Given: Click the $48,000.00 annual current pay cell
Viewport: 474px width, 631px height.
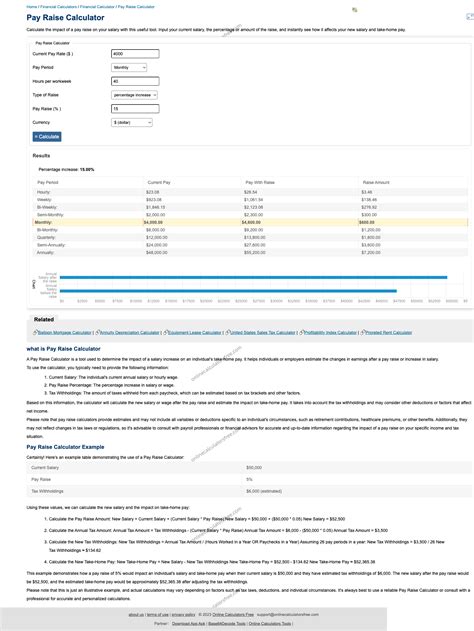Looking at the screenshot, I should (157, 253).
